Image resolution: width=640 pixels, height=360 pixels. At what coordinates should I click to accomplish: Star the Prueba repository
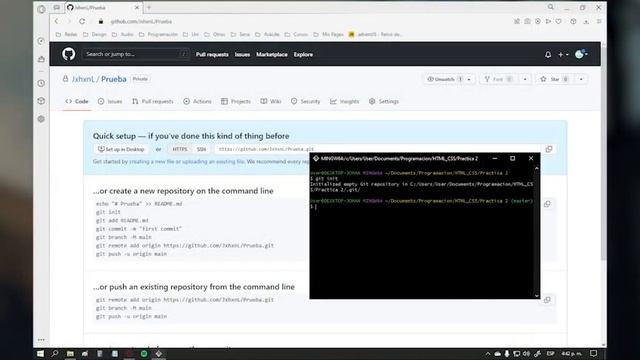tap(554, 79)
